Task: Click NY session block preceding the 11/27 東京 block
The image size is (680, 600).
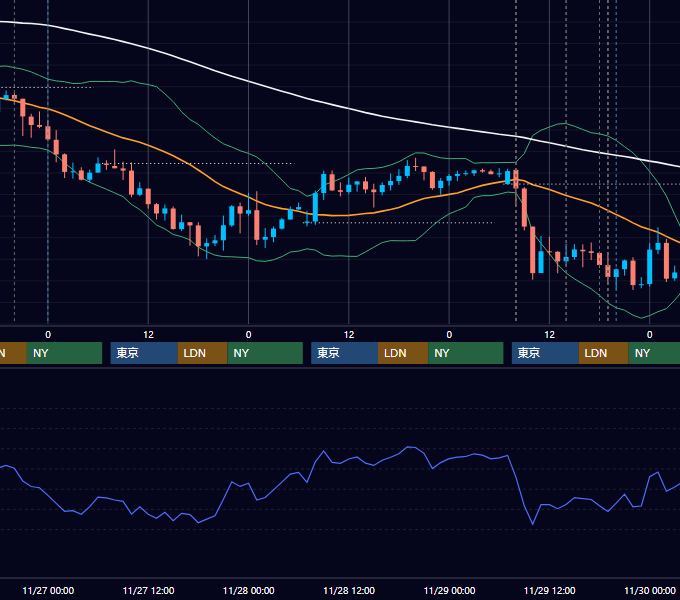Action: pos(64,353)
